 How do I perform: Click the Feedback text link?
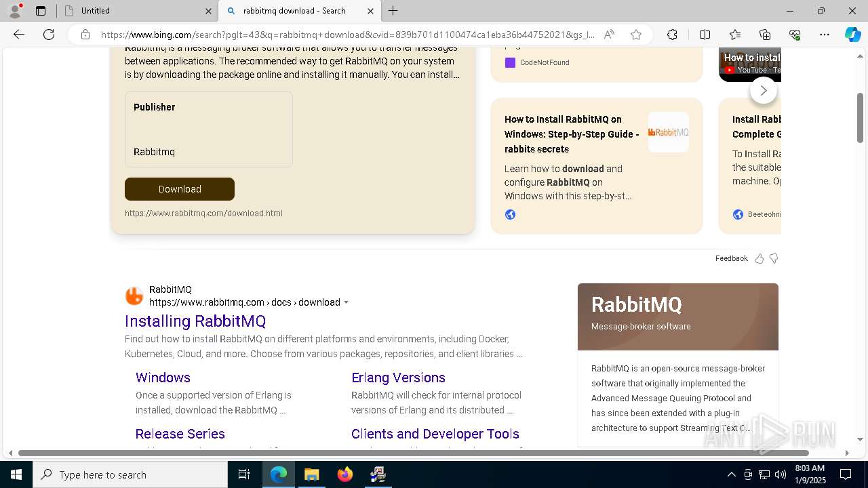[731, 258]
